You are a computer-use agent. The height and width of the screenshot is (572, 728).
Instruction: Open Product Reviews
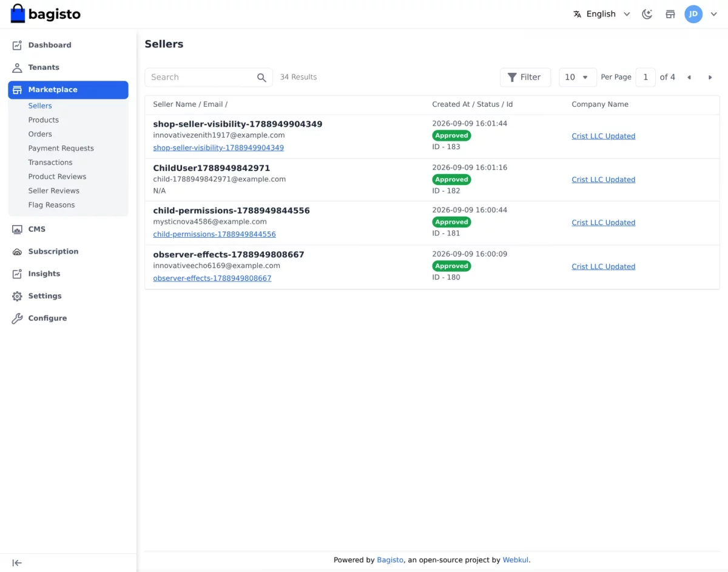point(57,177)
